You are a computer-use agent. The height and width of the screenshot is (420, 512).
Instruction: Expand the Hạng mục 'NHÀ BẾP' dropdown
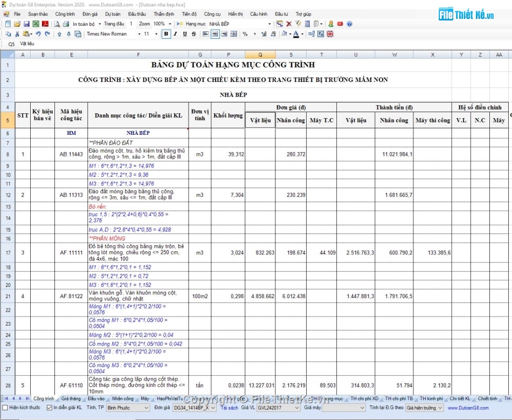pyautogui.click(x=269, y=24)
